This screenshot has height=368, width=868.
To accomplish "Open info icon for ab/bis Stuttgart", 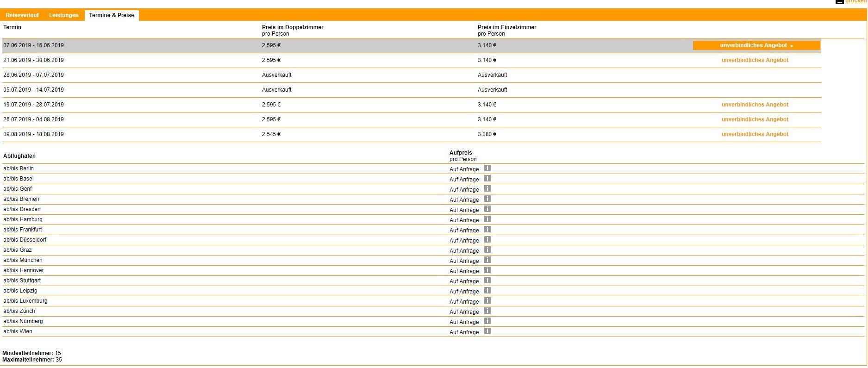I will (487, 280).
